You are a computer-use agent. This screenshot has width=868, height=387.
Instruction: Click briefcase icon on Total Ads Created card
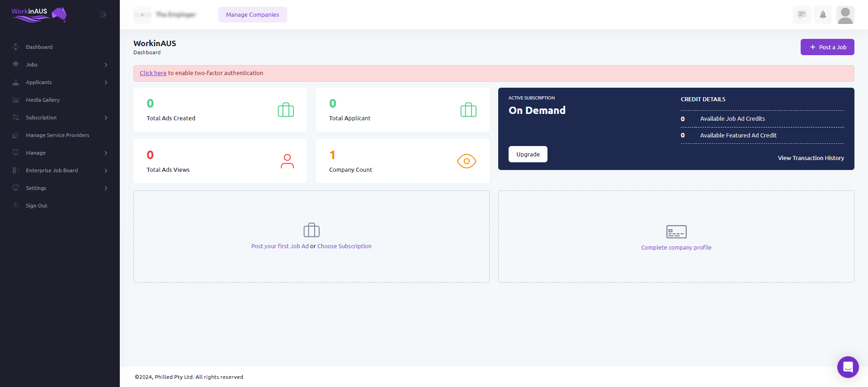pos(286,110)
